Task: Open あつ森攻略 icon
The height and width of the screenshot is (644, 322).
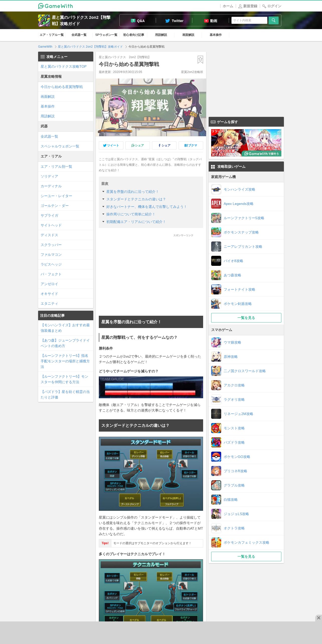Action: coord(216,275)
